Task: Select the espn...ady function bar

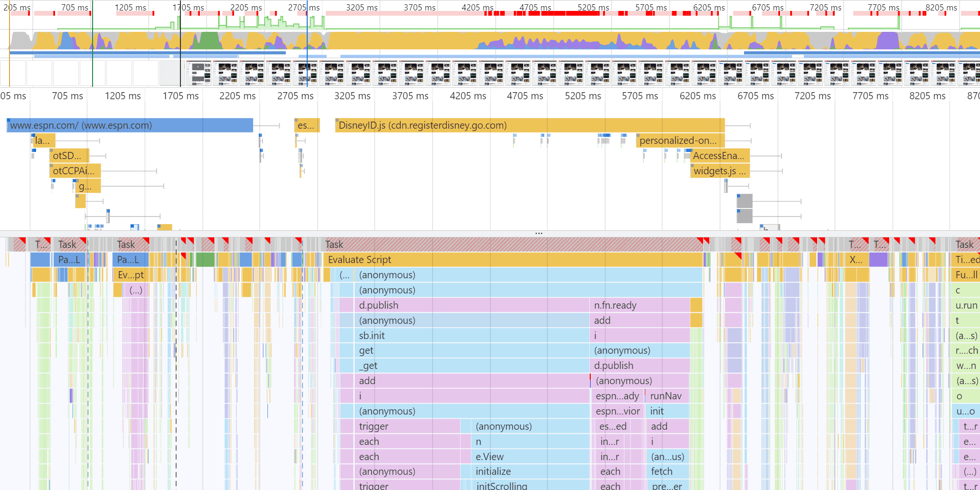Action: pos(617,396)
